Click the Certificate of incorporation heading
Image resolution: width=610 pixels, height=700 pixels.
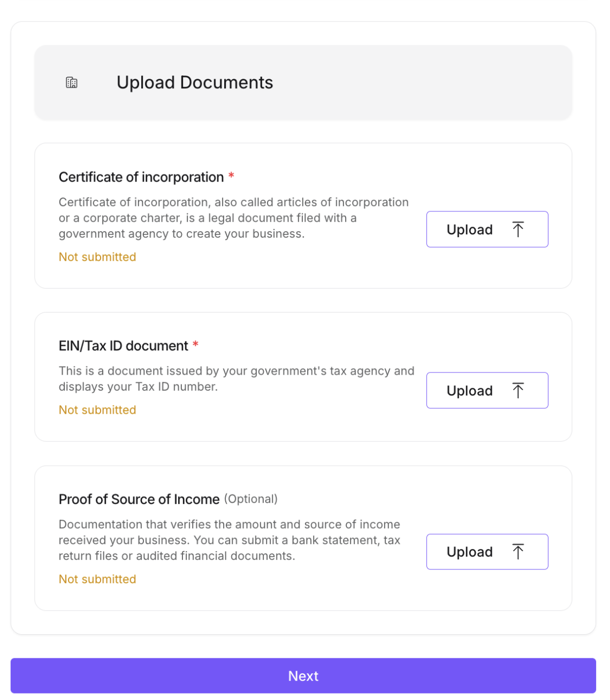141,177
